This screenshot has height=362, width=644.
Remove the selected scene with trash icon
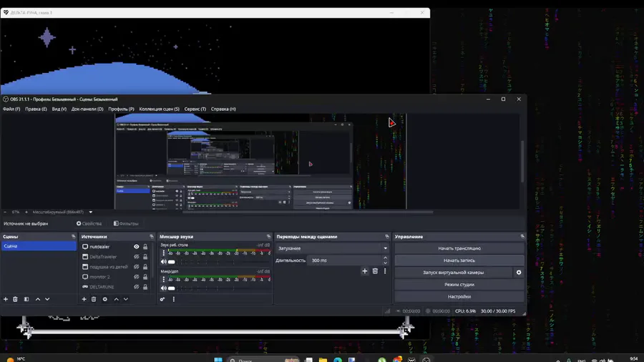coord(15,299)
